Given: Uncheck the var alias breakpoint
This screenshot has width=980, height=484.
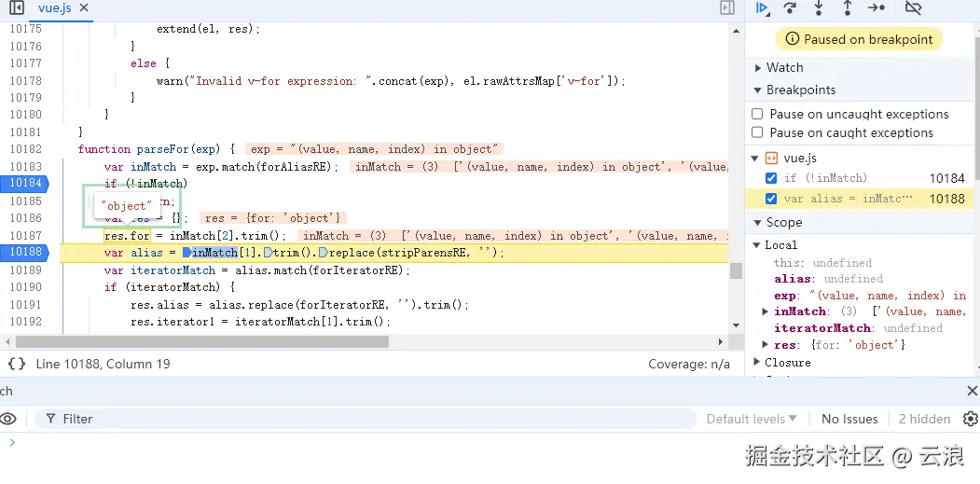Looking at the screenshot, I should point(771,199).
